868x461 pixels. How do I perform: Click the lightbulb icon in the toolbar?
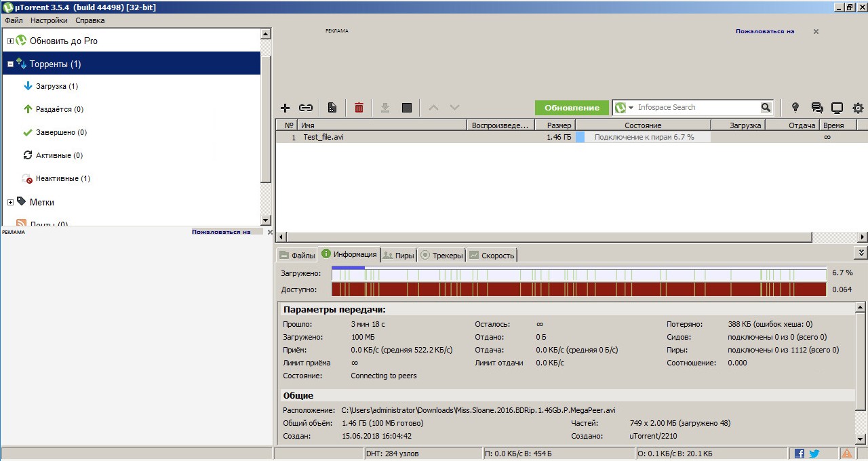[x=795, y=108]
